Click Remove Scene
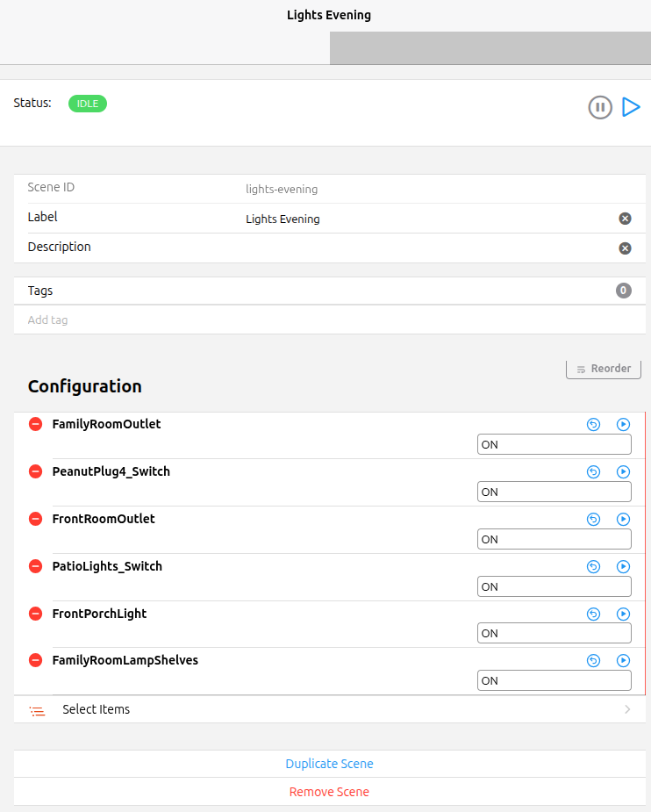651x812 pixels. coord(329,792)
